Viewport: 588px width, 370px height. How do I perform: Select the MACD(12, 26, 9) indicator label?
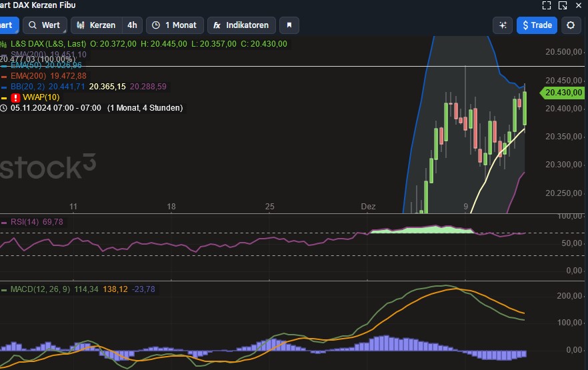click(x=40, y=289)
